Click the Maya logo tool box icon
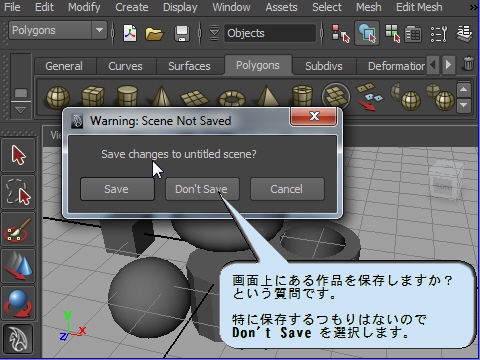The height and width of the screenshot is (360, 480). point(18,339)
